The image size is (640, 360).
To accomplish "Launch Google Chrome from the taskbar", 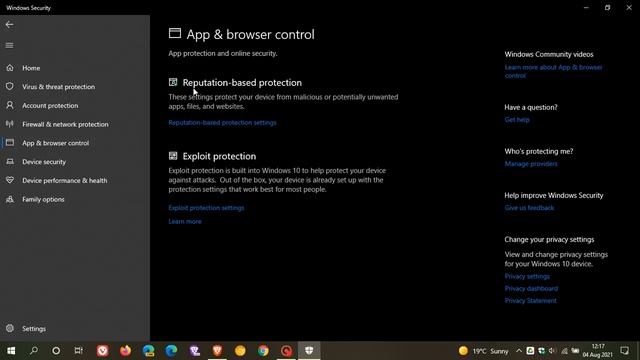I will [x=263, y=351].
